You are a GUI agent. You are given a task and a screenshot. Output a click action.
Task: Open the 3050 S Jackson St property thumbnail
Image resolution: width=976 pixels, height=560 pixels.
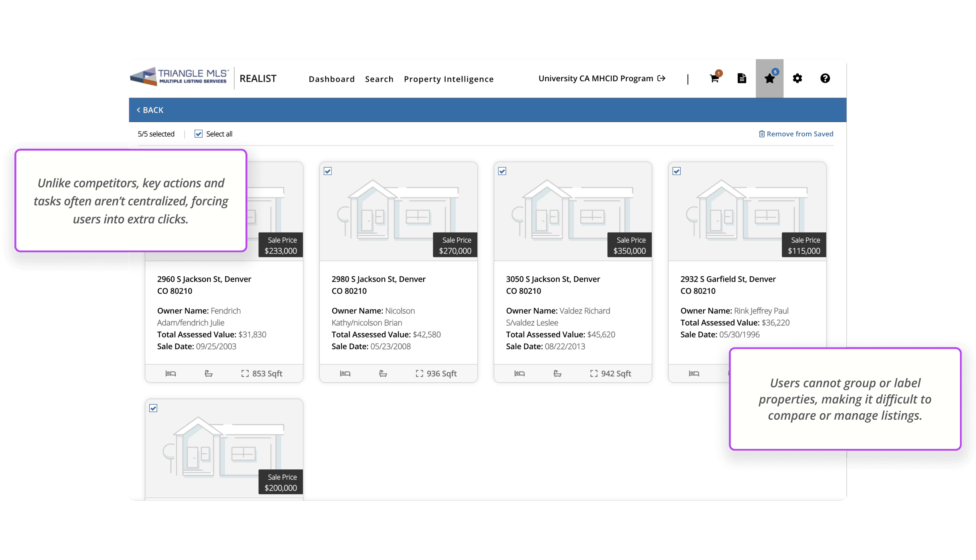572,211
